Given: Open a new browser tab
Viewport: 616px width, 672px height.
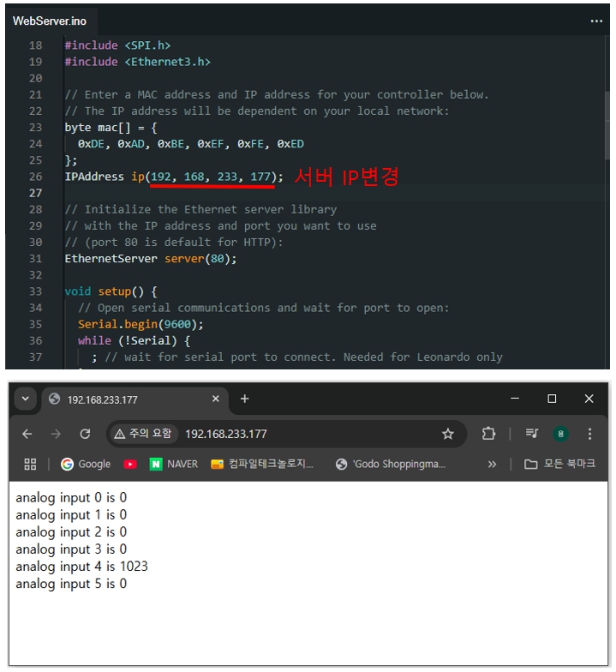Looking at the screenshot, I should 244,399.
